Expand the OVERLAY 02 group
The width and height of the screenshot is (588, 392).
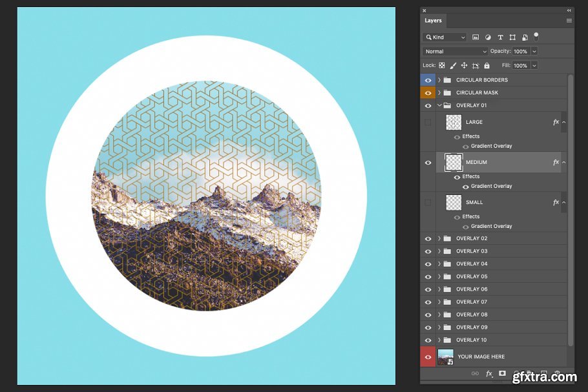439,238
